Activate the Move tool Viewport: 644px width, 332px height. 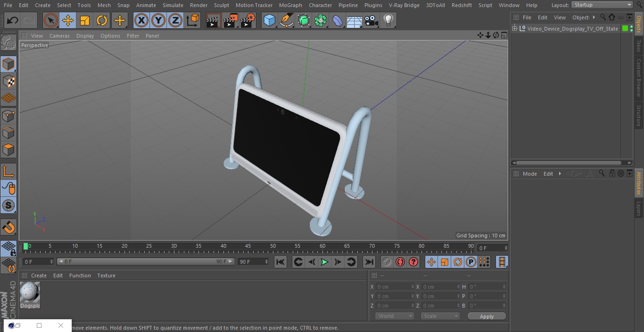tap(68, 21)
